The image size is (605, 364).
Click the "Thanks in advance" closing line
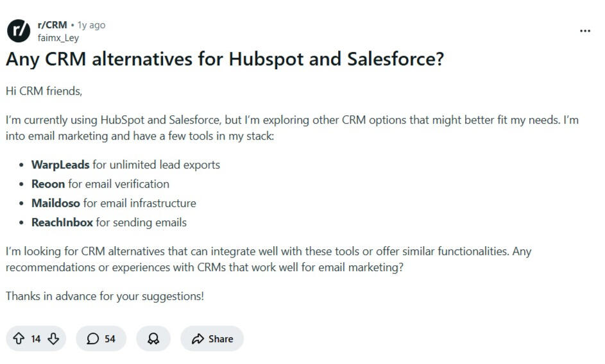click(x=105, y=296)
